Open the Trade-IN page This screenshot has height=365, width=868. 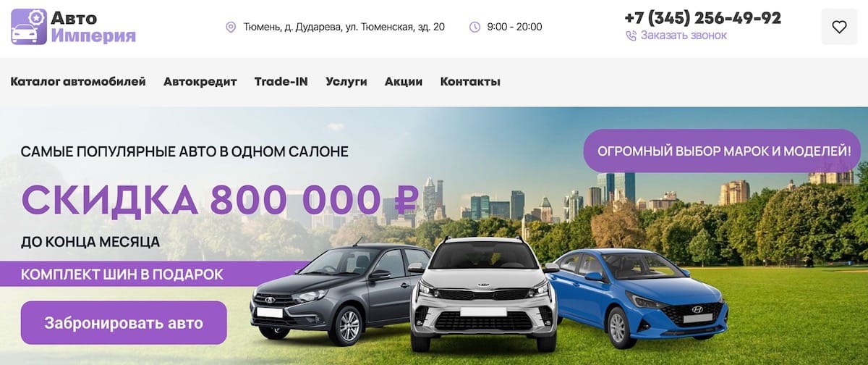[281, 82]
